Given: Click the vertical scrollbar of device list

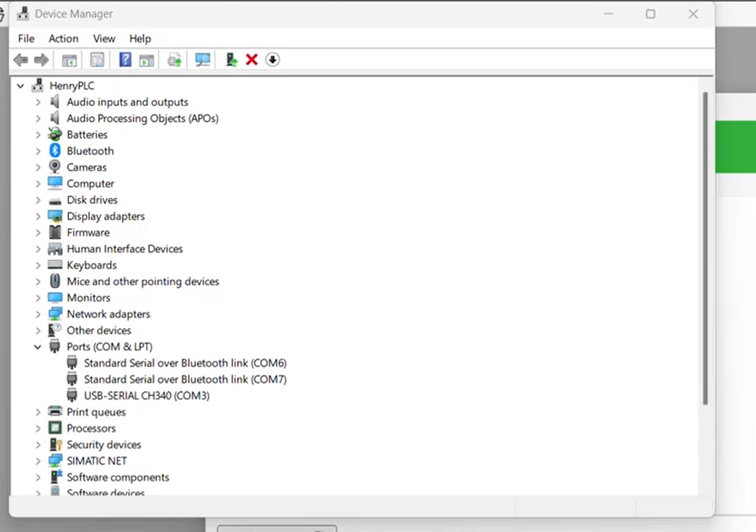Looking at the screenshot, I should pos(705,250).
